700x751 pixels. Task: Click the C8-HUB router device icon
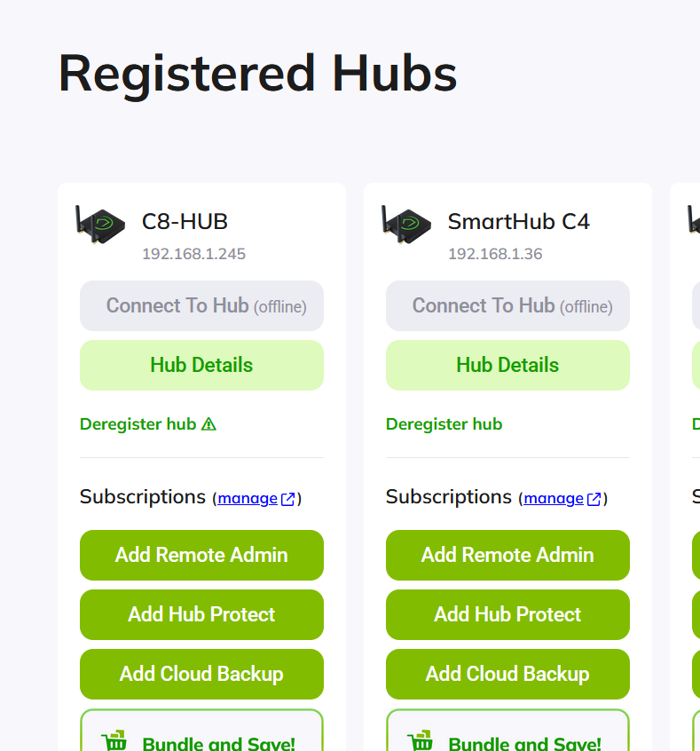pos(99,225)
